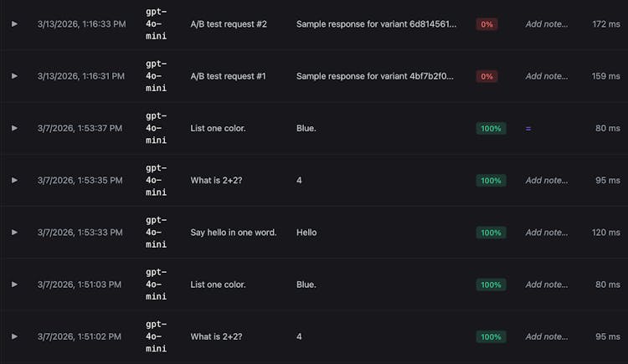628x364 pixels.
Task: Add a note to the 'Say hello' row
Action: click(x=546, y=233)
